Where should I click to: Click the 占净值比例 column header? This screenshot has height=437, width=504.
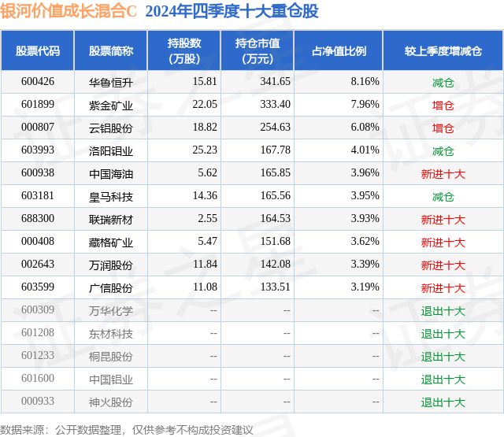click(339, 50)
